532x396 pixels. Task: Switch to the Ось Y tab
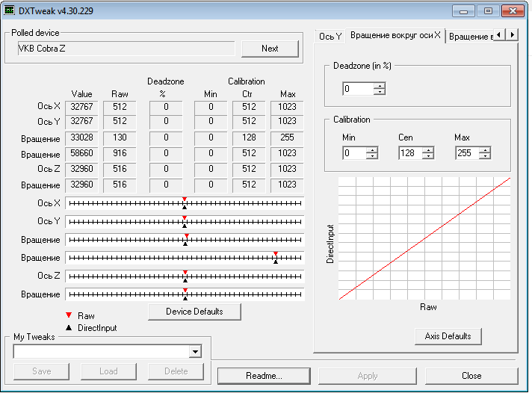click(330, 36)
